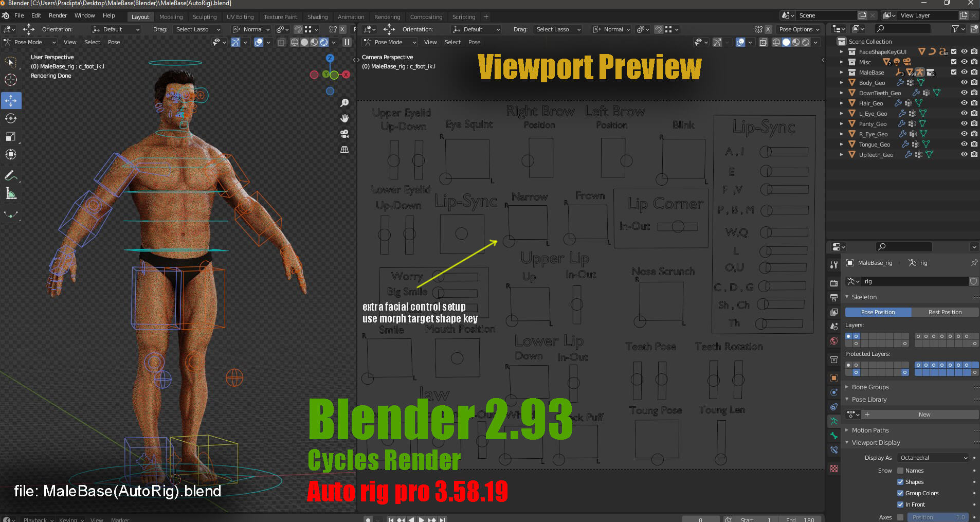Select the Measure tool
Image resolution: width=980 pixels, height=522 pixels.
pyautogui.click(x=11, y=194)
